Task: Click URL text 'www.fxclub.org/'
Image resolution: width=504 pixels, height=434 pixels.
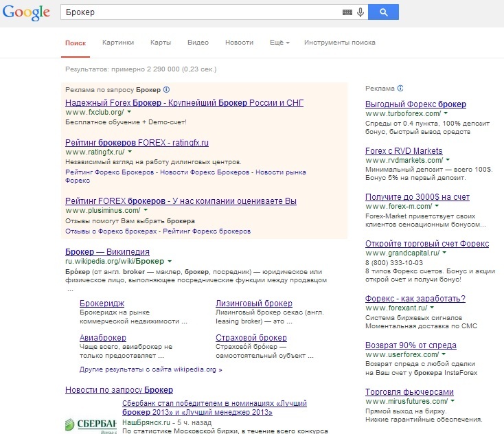Action: click(x=95, y=112)
